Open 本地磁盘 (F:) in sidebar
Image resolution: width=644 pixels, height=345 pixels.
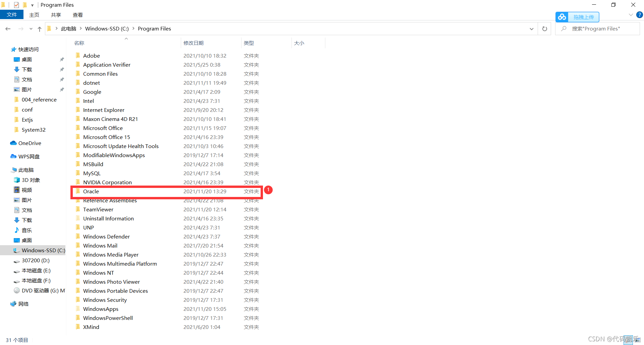pos(32,280)
